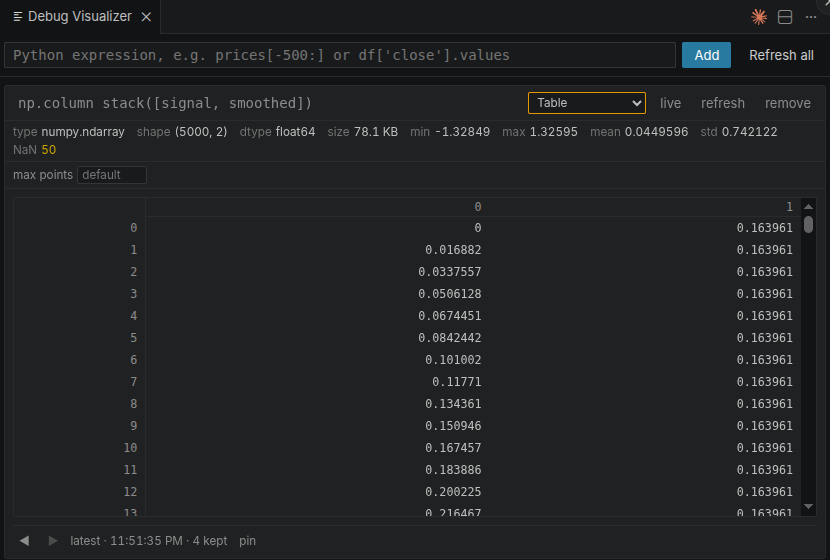This screenshot has width=830, height=560.
Task: Click the Add button
Action: [706, 55]
